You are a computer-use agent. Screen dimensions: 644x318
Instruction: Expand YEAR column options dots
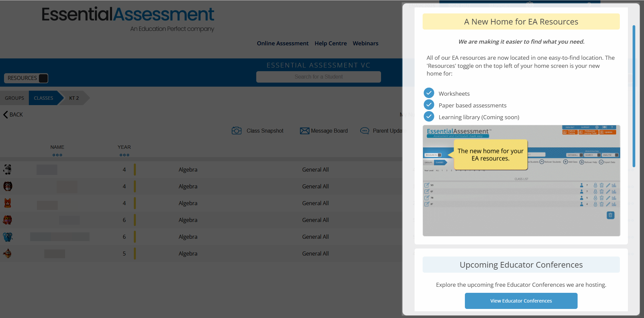(124, 155)
